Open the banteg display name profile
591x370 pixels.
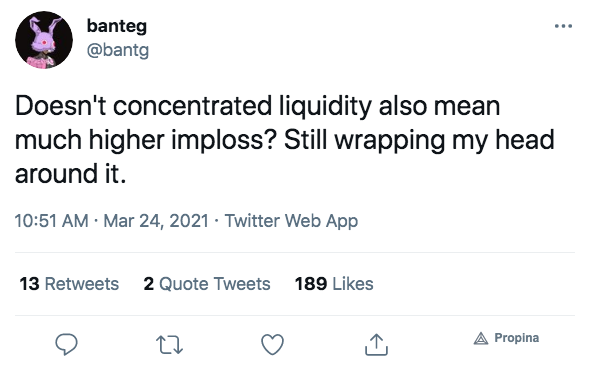click(116, 26)
